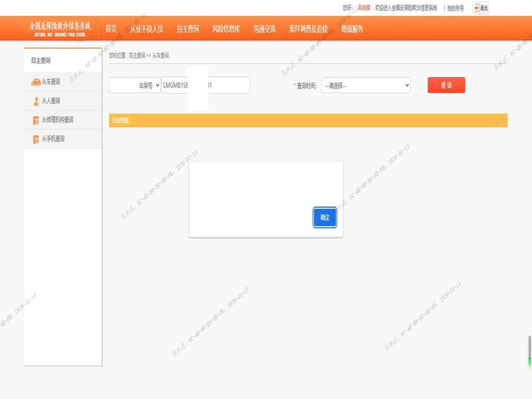Viewport: 532px width, 399px height.
Task: Click the 全国反保险欺诈信息系统 logo
Action: [60, 29]
